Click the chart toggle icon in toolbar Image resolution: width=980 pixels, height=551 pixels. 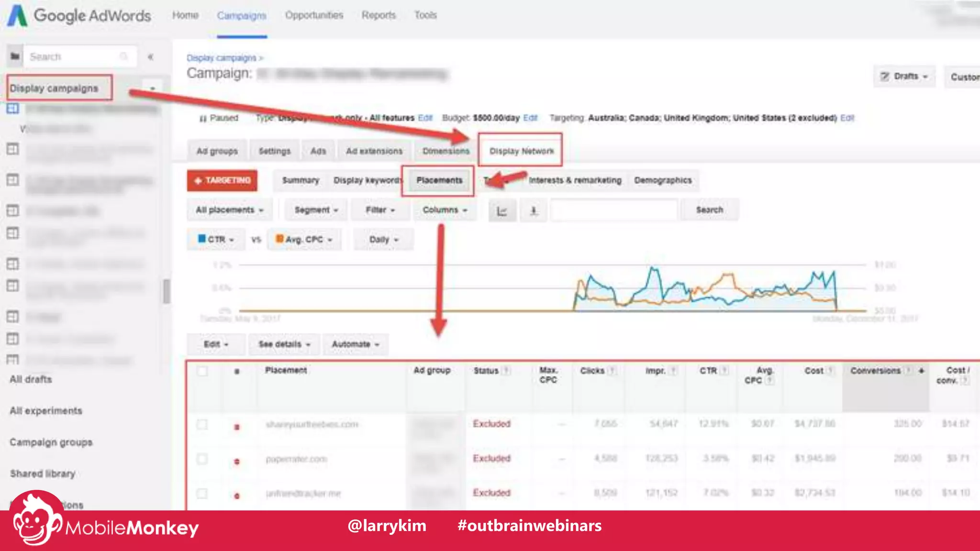(x=502, y=210)
